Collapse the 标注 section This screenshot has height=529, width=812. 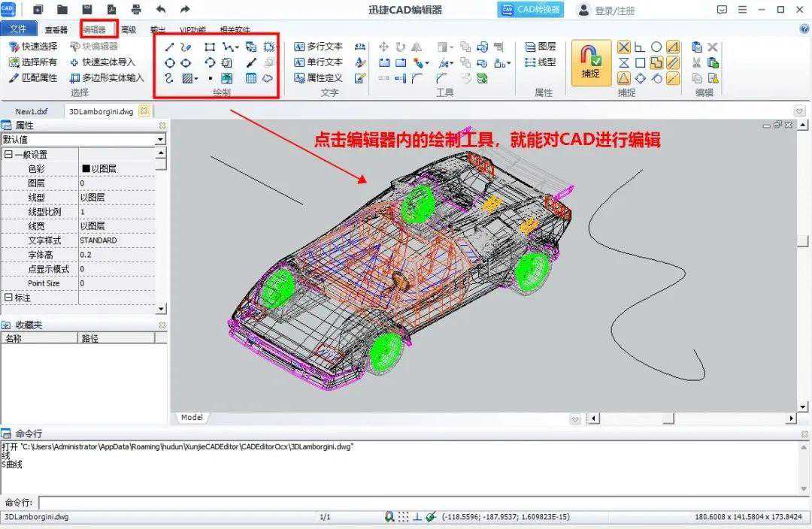point(8,298)
